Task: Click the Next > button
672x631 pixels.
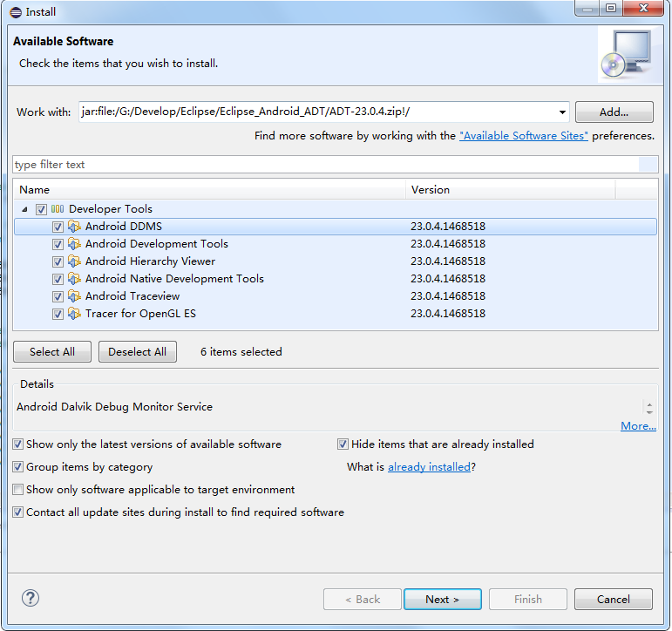Action: (x=443, y=600)
